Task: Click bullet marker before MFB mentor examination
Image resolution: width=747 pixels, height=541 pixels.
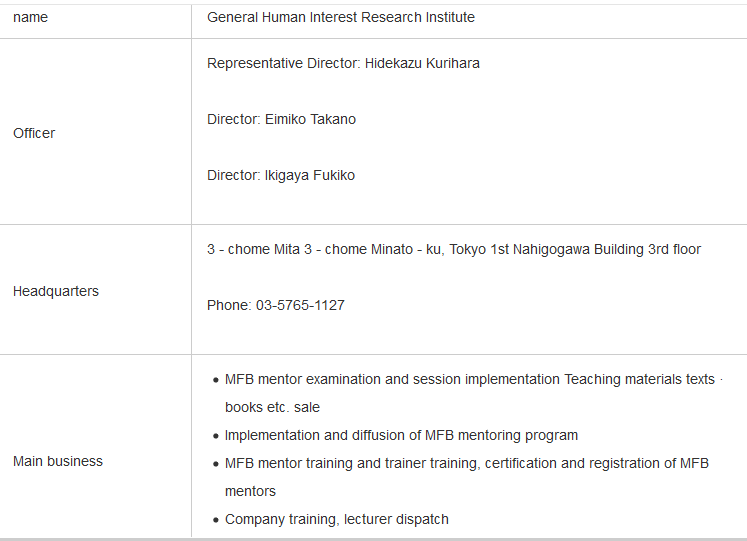Action: click(x=216, y=380)
